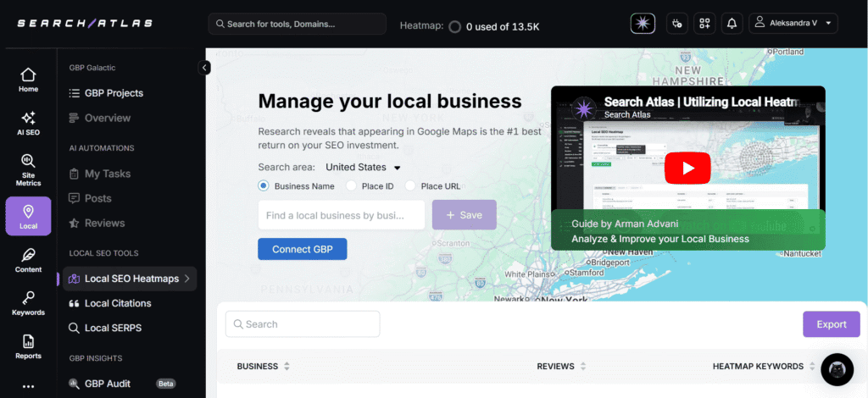Screen dimensions: 868x398
Task: Sort the Heatmap Keywords column
Action: click(812, 366)
